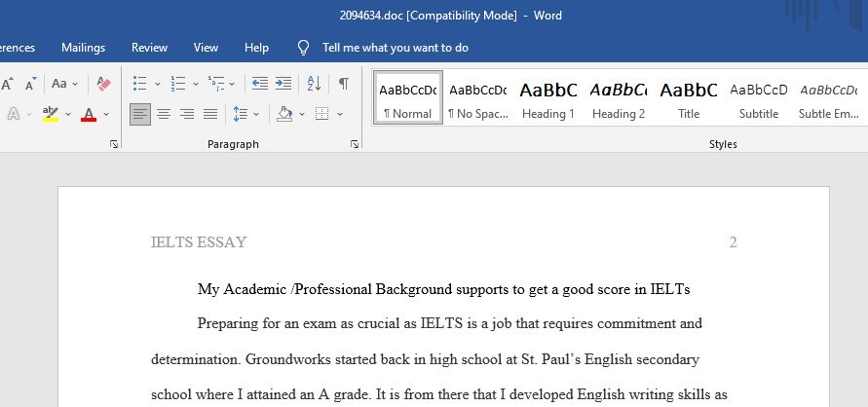868x407 pixels.
Task: Click the Multilevel List icon
Action: [x=216, y=84]
